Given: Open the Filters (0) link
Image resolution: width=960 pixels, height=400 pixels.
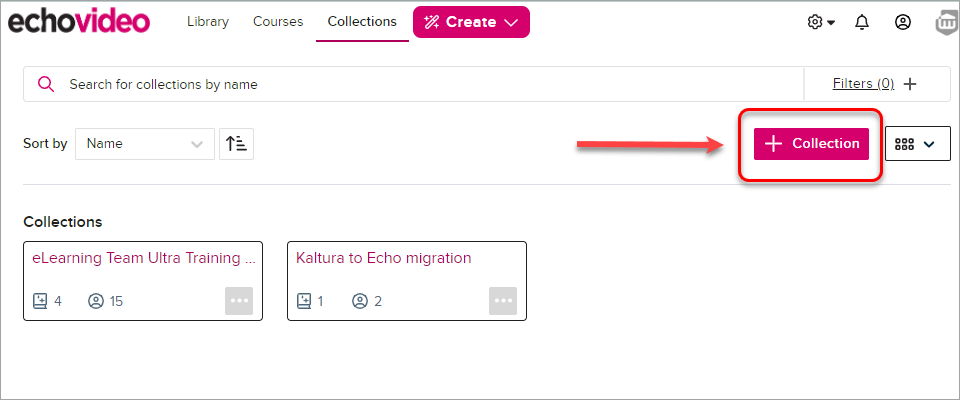Looking at the screenshot, I should 863,83.
